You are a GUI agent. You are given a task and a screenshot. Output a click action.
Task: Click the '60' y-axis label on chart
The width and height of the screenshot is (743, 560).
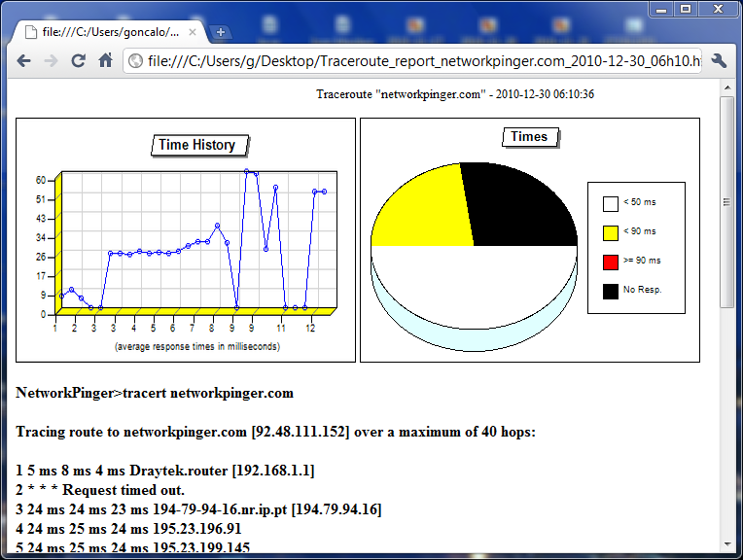pos(41,180)
